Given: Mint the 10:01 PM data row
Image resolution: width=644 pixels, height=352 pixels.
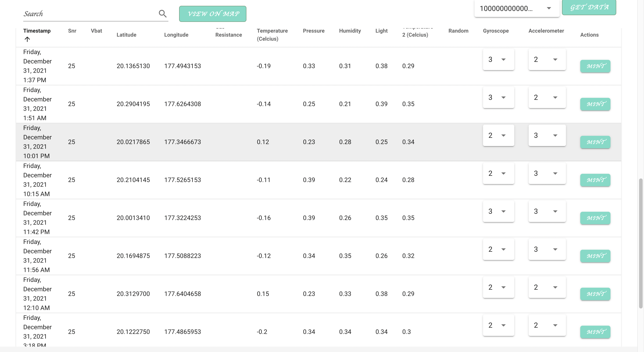Looking at the screenshot, I should coord(595,142).
